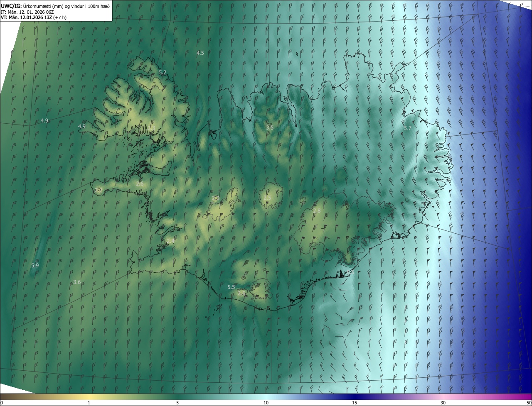Screen dimensions: 532x406
Task: Click the 3.6 value label on the map
Action: [x=77, y=282]
